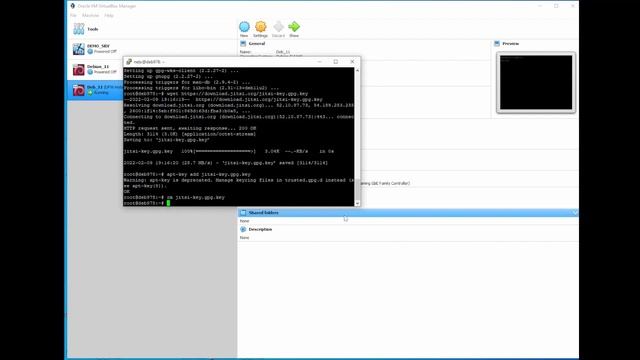This screenshot has height=360, width=640.
Task: Open the Help menu in VirtualBox
Action: pos(109,16)
